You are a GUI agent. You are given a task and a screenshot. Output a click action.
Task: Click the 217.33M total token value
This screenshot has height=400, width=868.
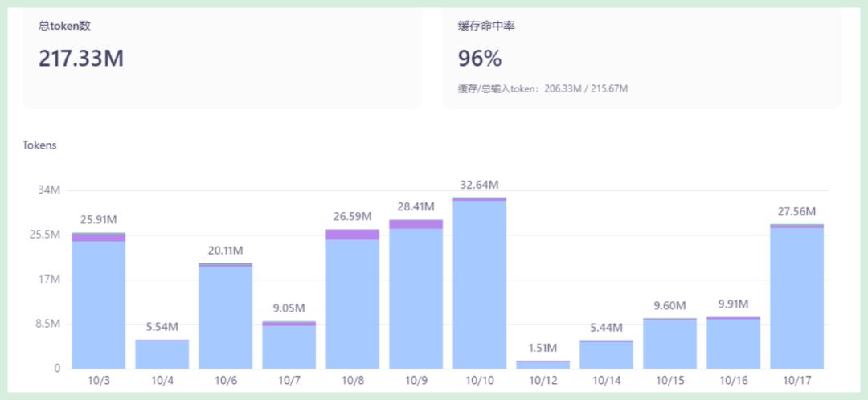[x=81, y=59]
